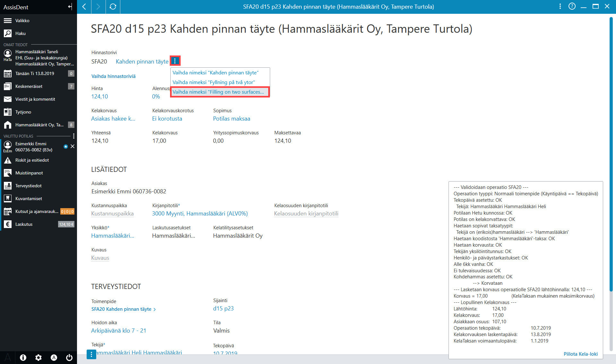Open Haku search
This screenshot has height=364, width=616.
point(38,33)
